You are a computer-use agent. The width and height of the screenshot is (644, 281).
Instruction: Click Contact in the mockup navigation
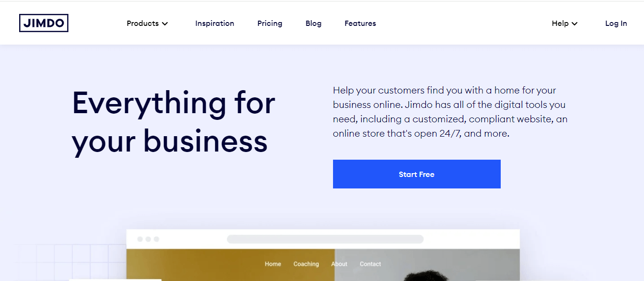[370, 264]
